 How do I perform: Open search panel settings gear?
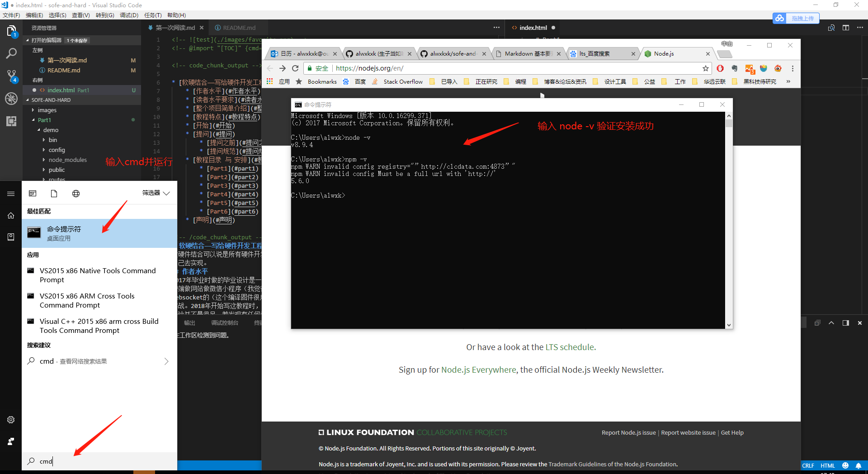click(11, 420)
